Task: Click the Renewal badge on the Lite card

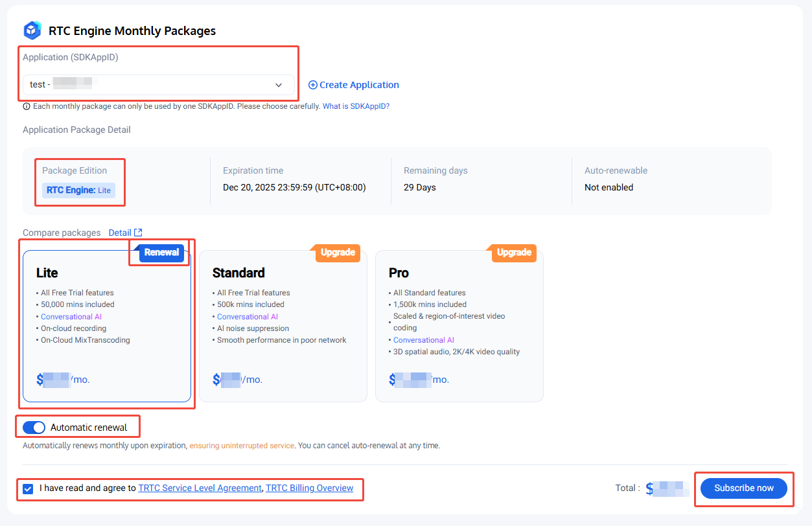Action: pos(161,252)
